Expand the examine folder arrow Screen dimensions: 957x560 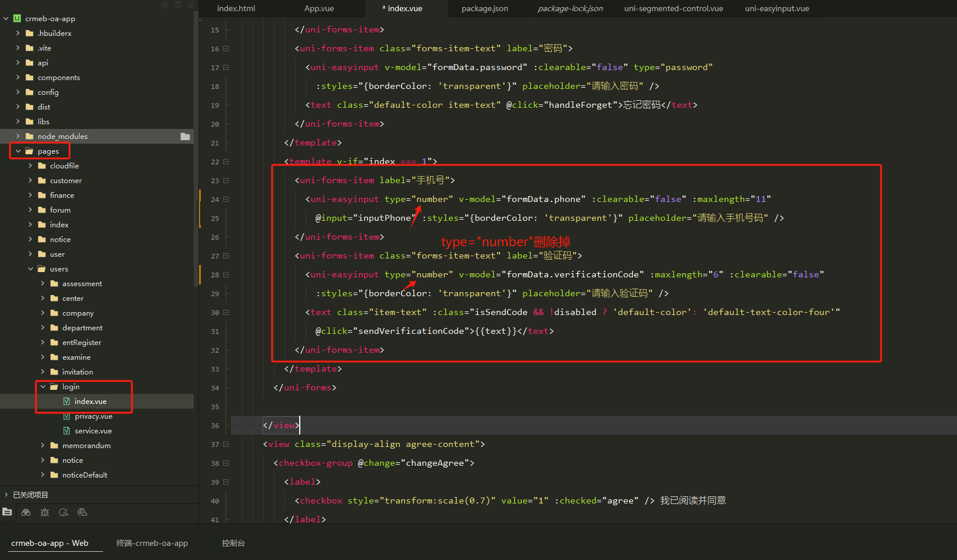pyautogui.click(x=42, y=357)
